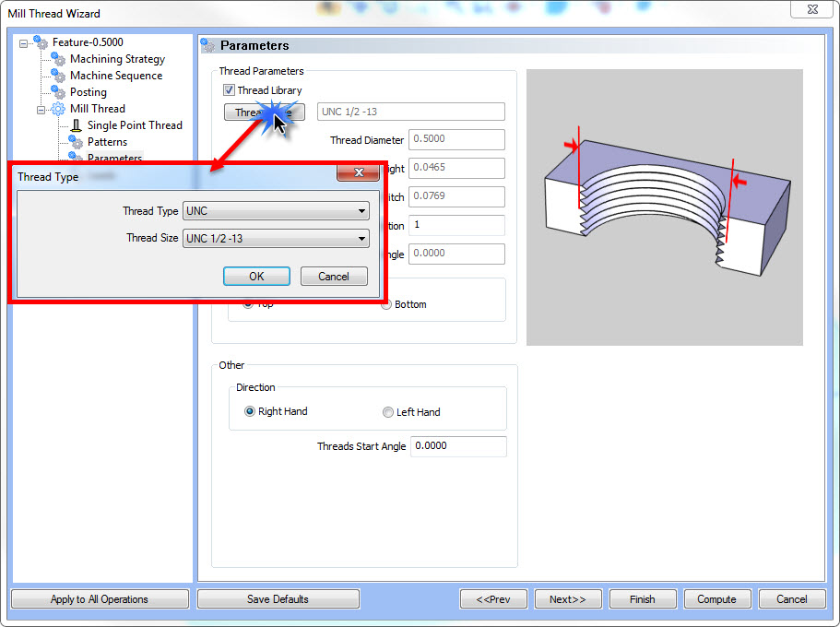Click the Machine Sequence gear icon
Image resolution: width=840 pixels, height=627 pixels.
click(x=58, y=76)
